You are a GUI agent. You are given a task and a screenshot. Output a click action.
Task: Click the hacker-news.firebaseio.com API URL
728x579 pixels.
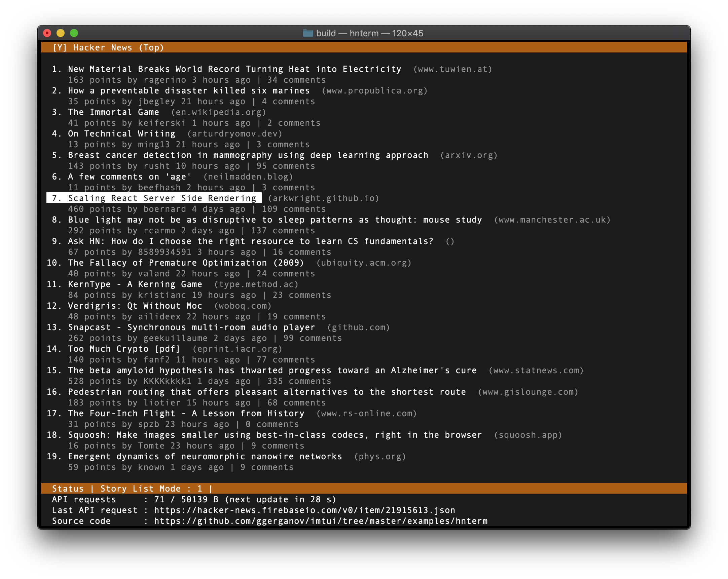click(304, 510)
